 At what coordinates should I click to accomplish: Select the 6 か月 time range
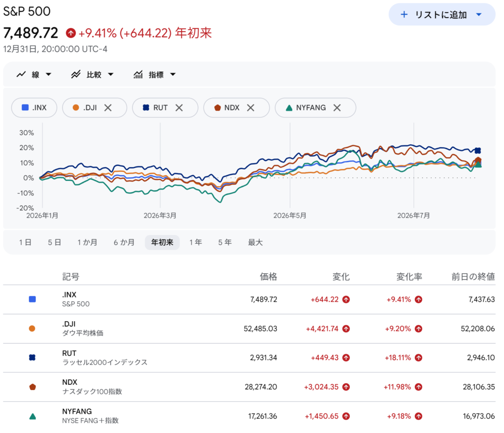point(124,242)
